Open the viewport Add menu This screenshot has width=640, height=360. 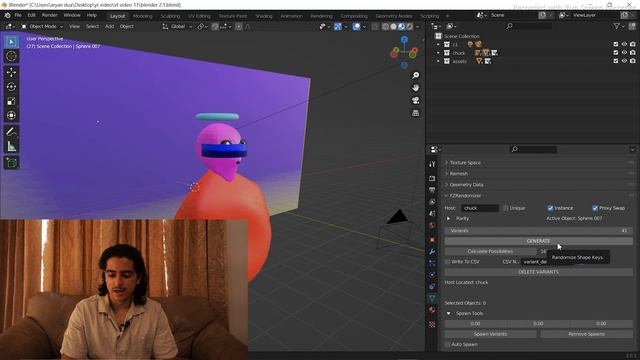click(x=109, y=27)
